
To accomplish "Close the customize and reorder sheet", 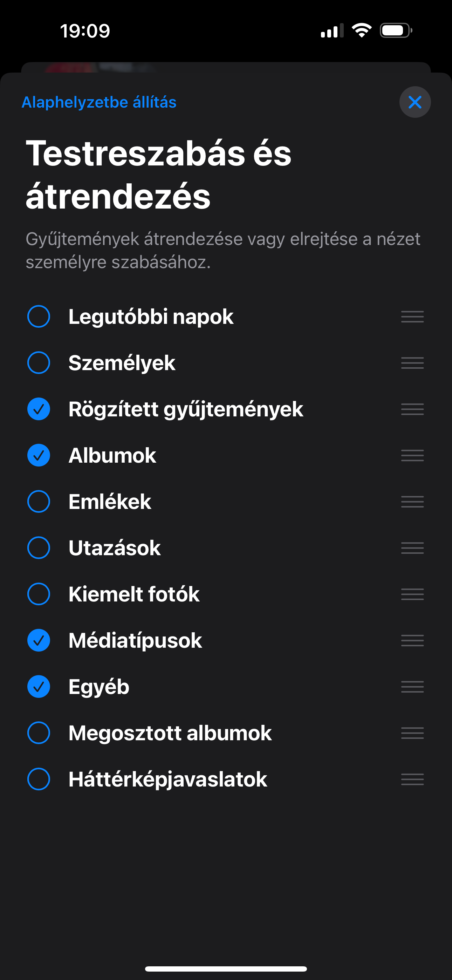I will tap(415, 102).
